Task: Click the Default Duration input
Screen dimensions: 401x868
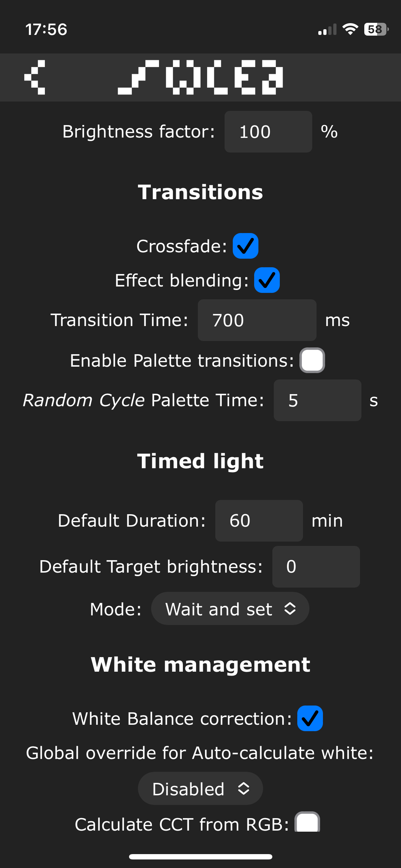Action: [x=259, y=521]
